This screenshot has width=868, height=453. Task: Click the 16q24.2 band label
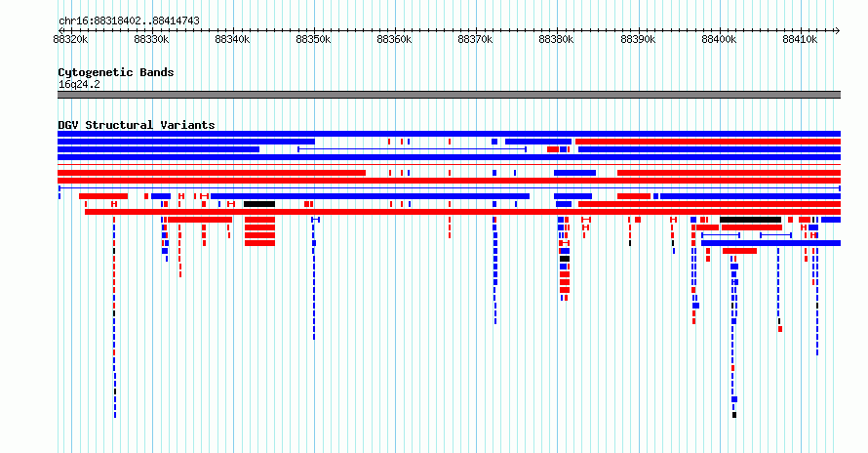pos(79,84)
